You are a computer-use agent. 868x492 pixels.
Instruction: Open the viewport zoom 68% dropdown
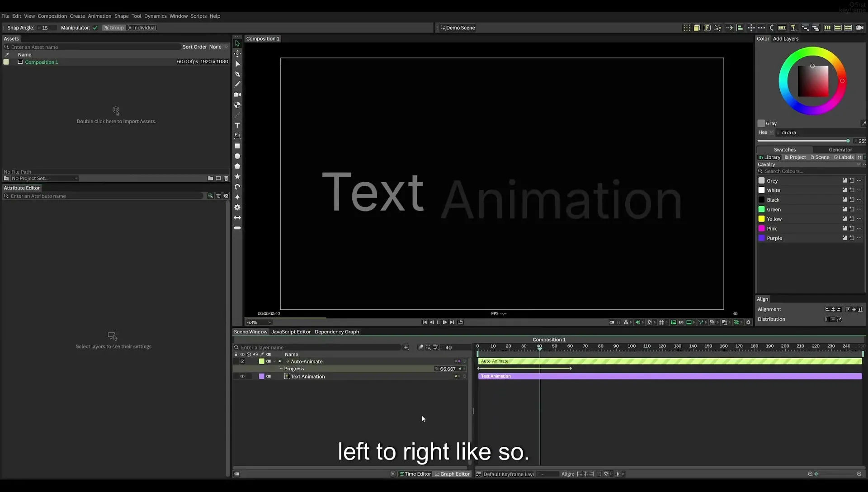click(x=259, y=322)
